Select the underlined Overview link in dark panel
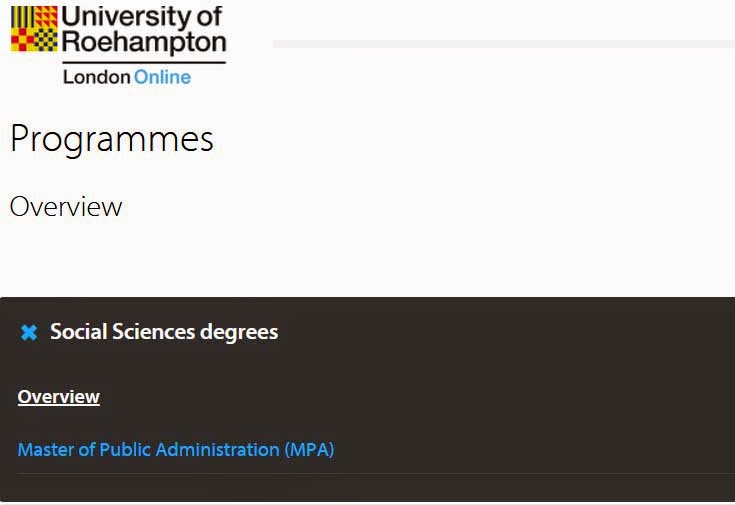This screenshot has height=505, width=735. (59, 397)
